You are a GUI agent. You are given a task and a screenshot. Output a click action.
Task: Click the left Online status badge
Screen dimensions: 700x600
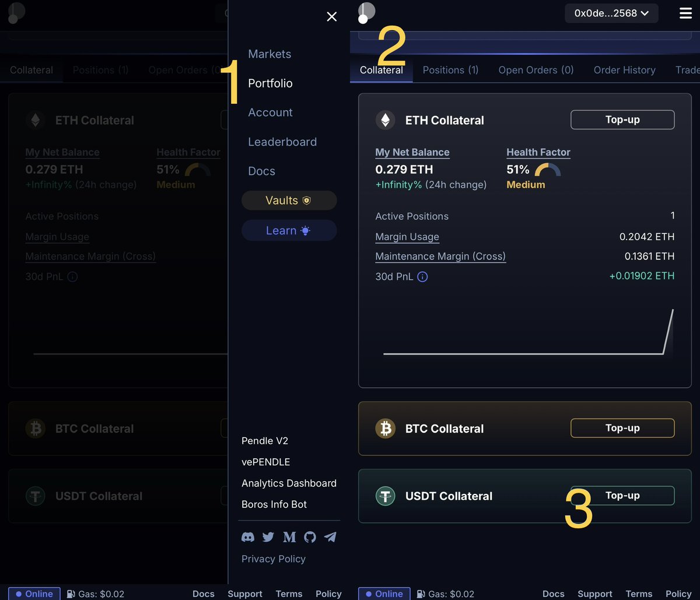34,594
